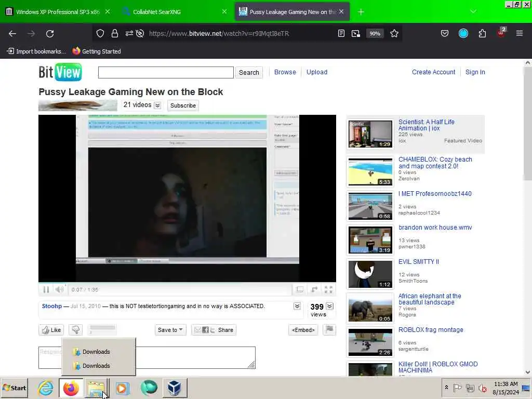532x399 pixels.
Task: Click the Share button
Action: (214, 330)
